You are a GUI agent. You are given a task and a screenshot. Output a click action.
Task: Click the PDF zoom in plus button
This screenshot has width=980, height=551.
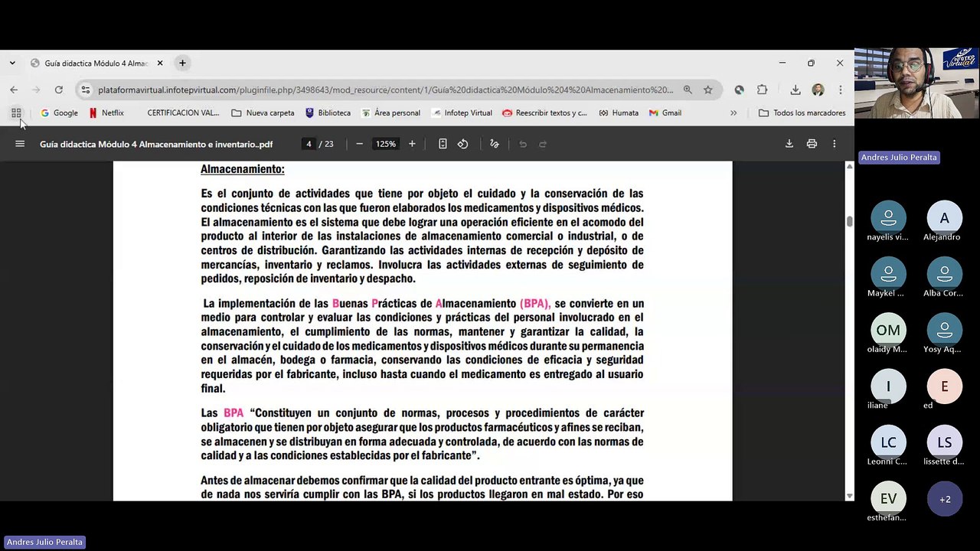click(412, 144)
